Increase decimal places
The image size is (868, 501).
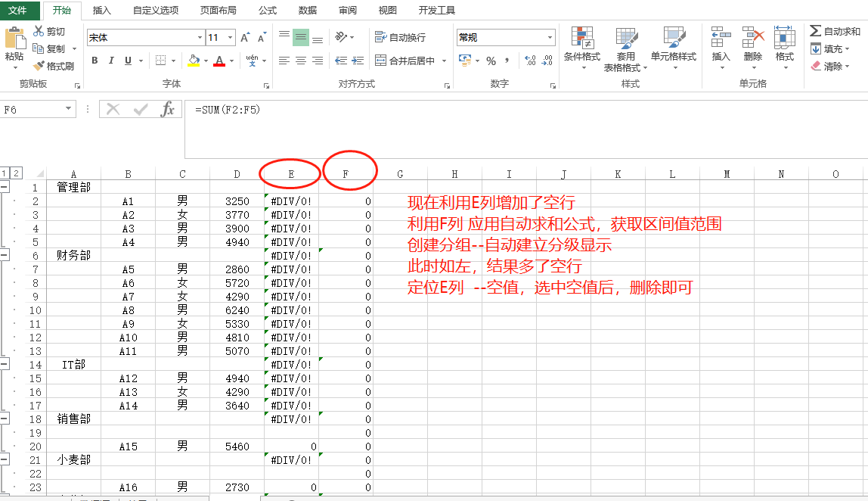point(530,61)
